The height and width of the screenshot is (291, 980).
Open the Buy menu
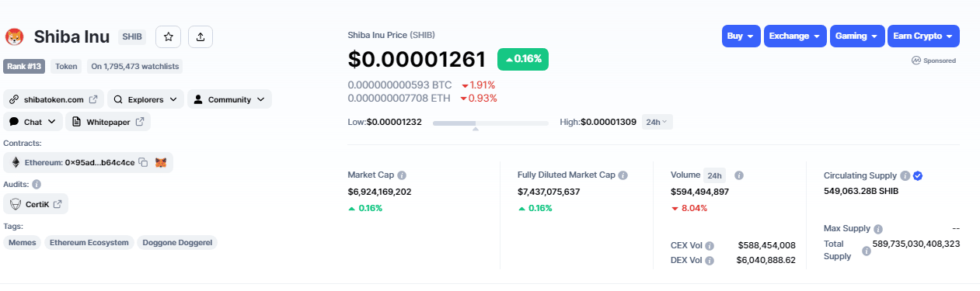(741, 36)
